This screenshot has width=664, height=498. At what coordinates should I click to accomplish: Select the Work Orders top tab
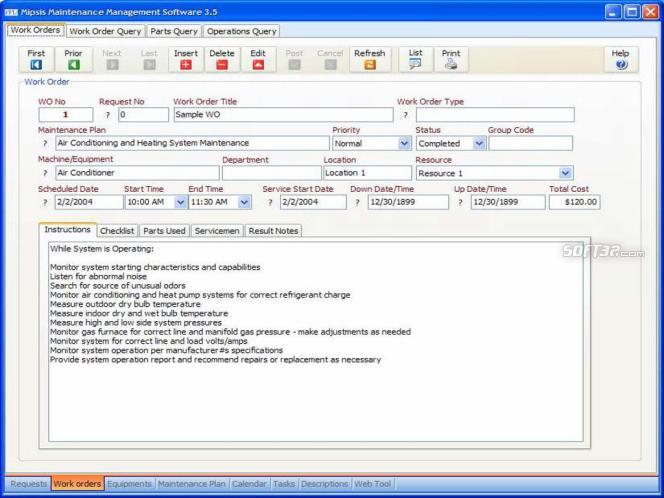(x=36, y=30)
